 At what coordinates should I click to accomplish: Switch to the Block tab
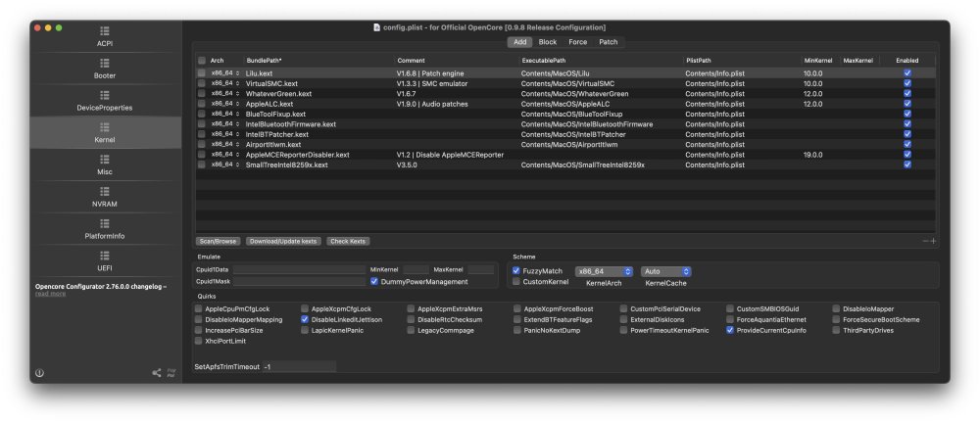548,42
